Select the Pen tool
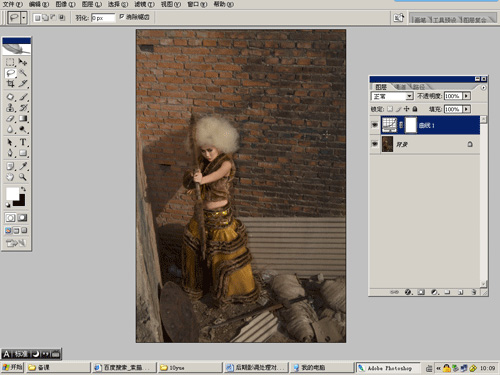 pos(10,153)
